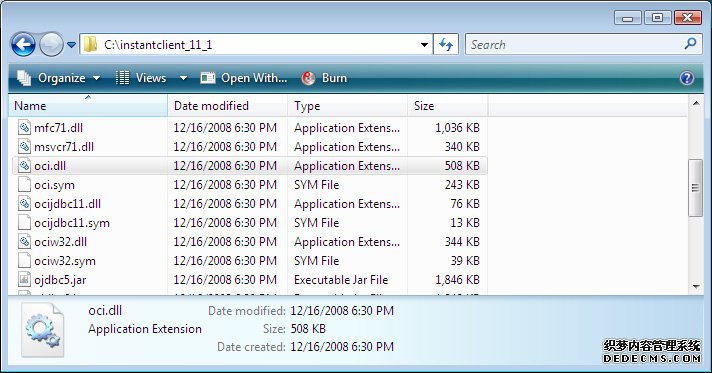Select the ociw32.dll file
Screen dimensions: 712x373
(x=60, y=242)
